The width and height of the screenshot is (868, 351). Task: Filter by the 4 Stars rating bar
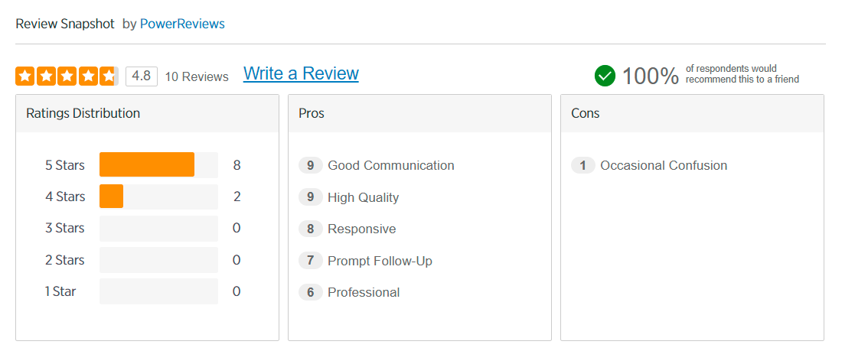pos(158,197)
